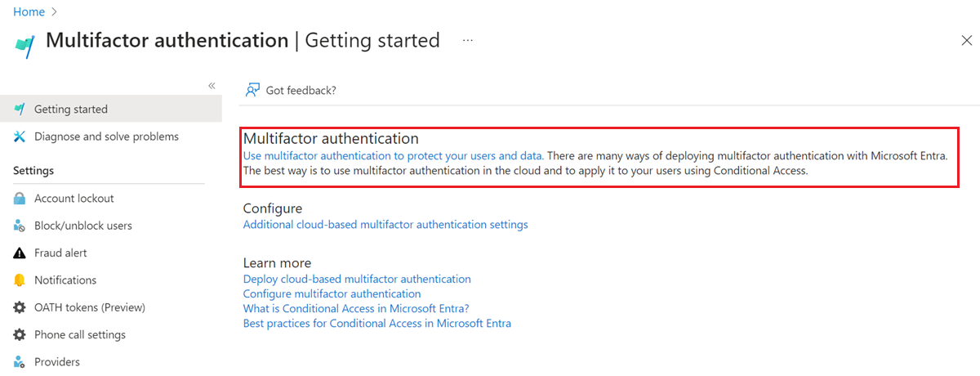980x376 pixels.
Task: Click the Diagnose and solve problems wrench icon
Action: [20, 137]
